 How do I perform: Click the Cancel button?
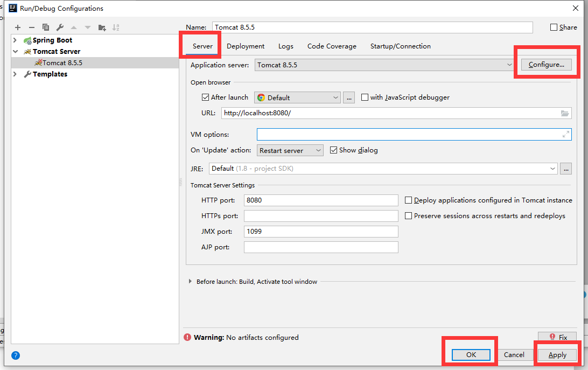(514, 354)
